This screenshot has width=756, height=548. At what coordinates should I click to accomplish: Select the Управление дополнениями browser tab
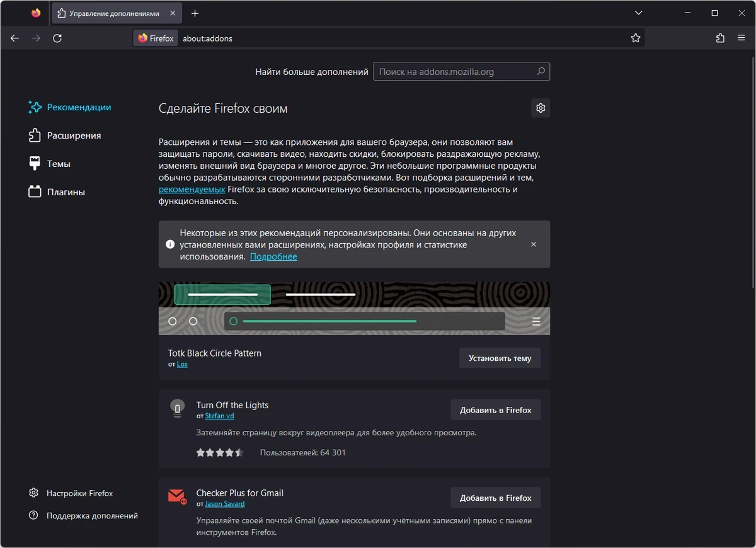[x=116, y=13]
